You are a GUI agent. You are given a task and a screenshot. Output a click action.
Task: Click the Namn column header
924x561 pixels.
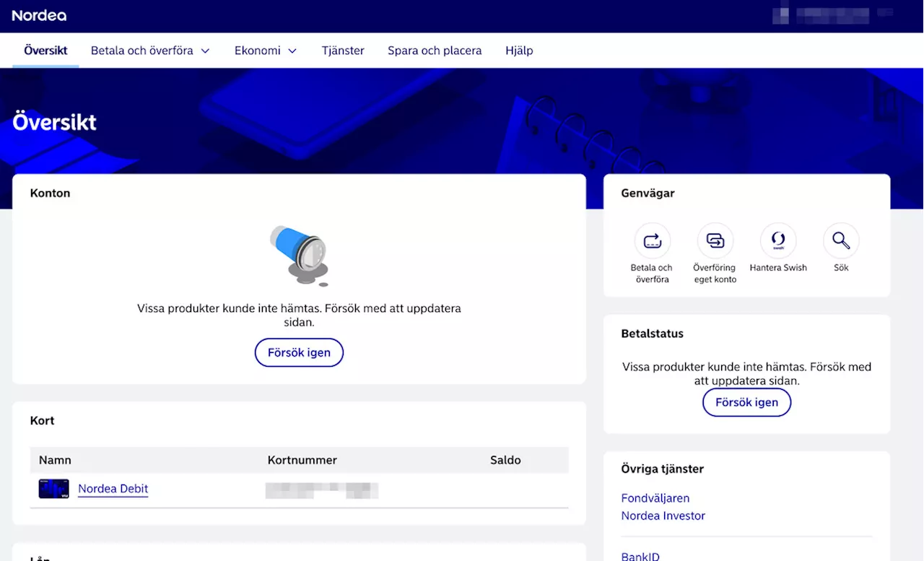(55, 460)
